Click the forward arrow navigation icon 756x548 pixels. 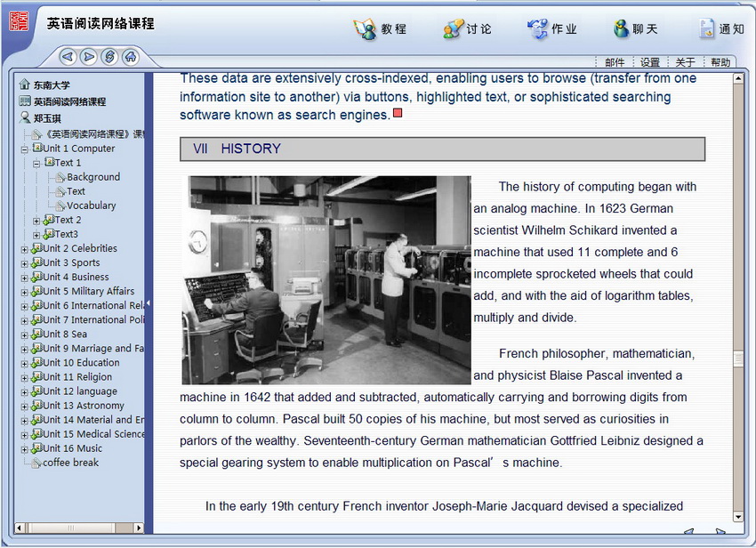point(89,57)
